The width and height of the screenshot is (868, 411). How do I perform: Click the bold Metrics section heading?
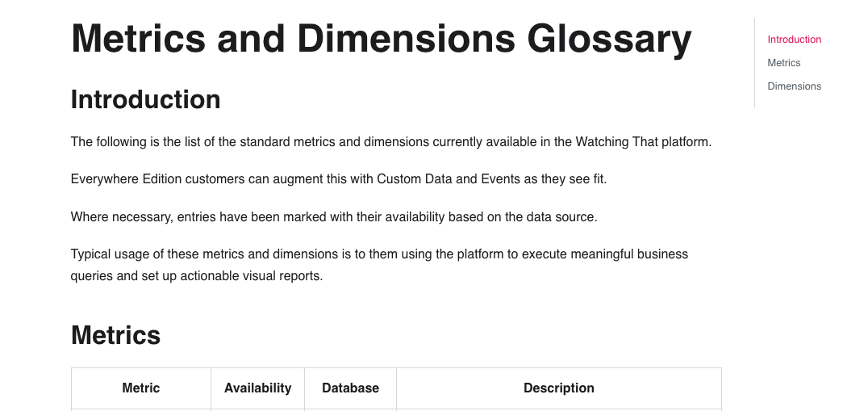115,335
